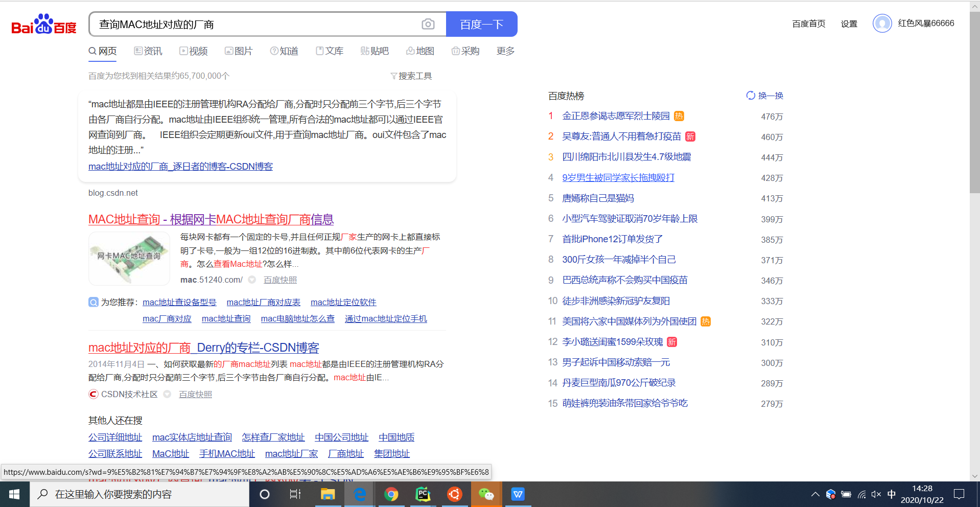
Task: Open hot topic 丹麦巨型南瓜970公斤破纪录
Action: tap(619, 383)
